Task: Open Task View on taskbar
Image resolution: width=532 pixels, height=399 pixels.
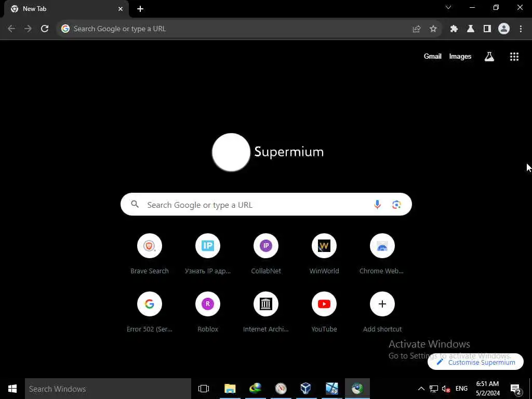Action: (204, 389)
